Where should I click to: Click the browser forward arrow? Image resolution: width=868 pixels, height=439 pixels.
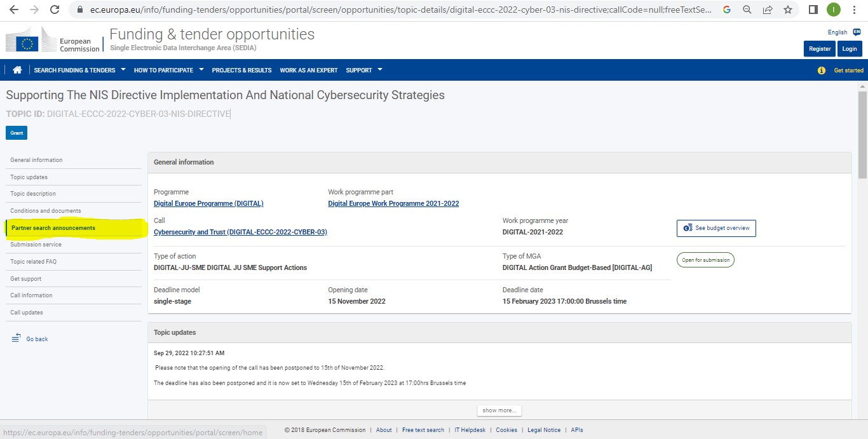pyautogui.click(x=34, y=10)
